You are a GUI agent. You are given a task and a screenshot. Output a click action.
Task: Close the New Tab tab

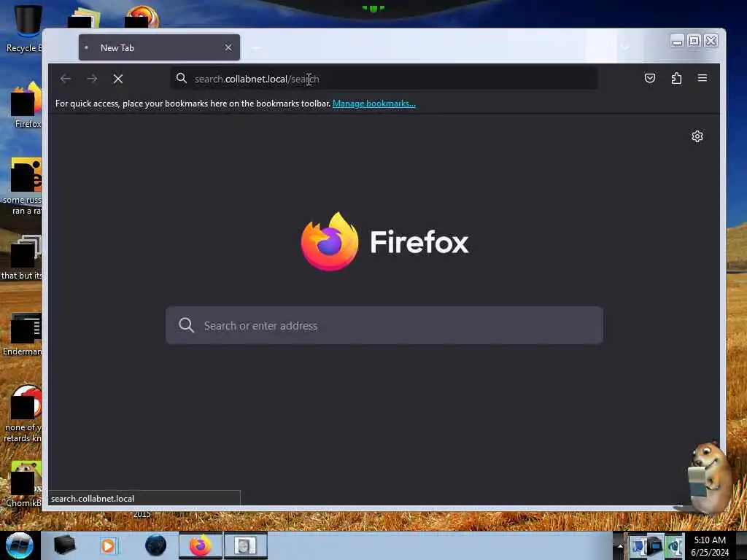(228, 47)
